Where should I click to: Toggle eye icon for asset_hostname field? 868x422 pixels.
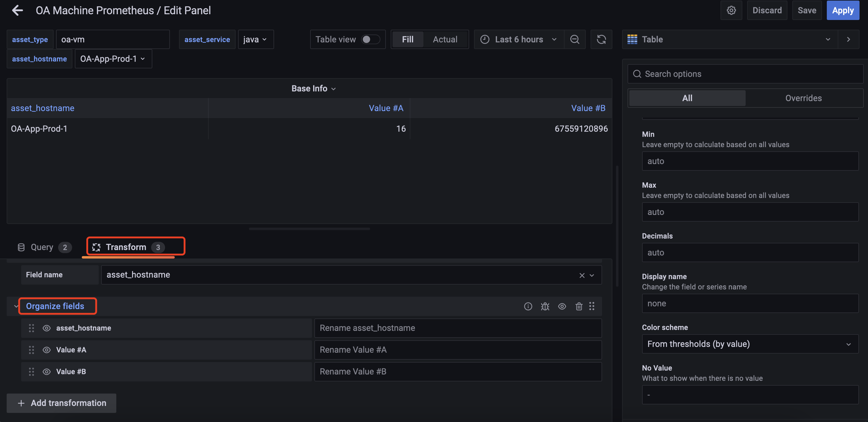coord(47,328)
